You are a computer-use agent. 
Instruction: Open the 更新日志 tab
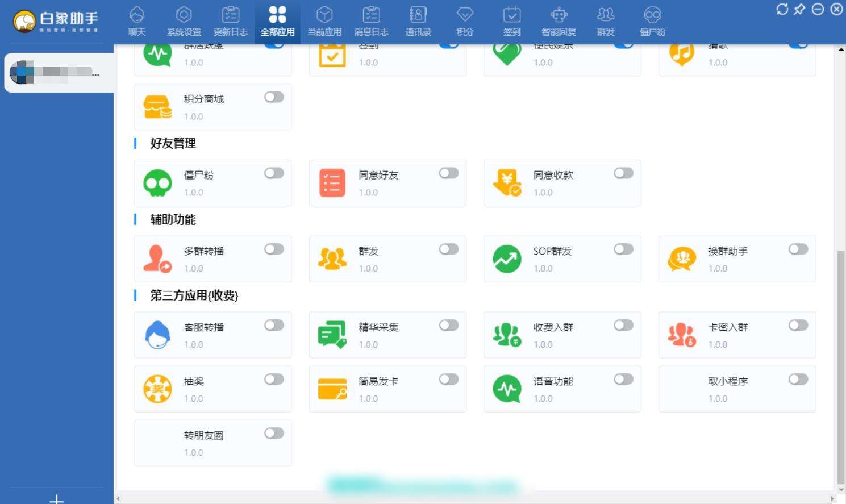(231, 22)
